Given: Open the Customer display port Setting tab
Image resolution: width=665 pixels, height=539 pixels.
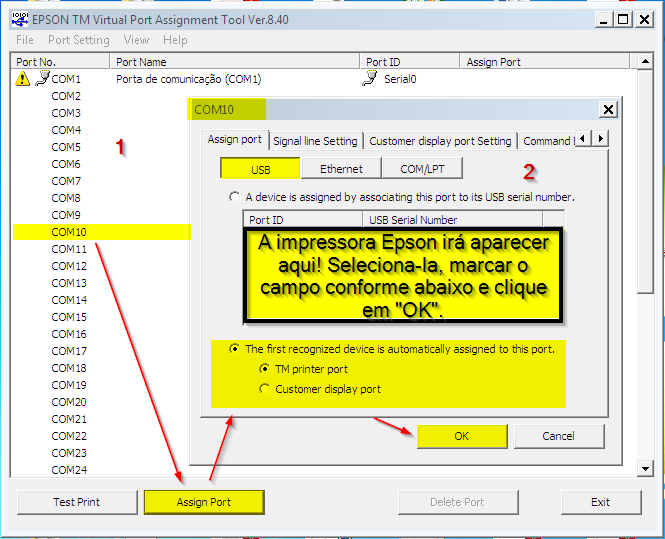Looking at the screenshot, I should (x=440, y=141).
